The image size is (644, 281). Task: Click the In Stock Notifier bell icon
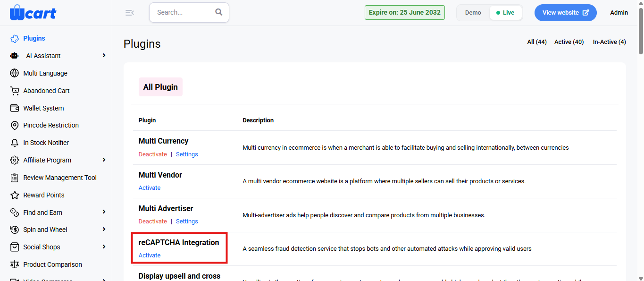[15, 143]
